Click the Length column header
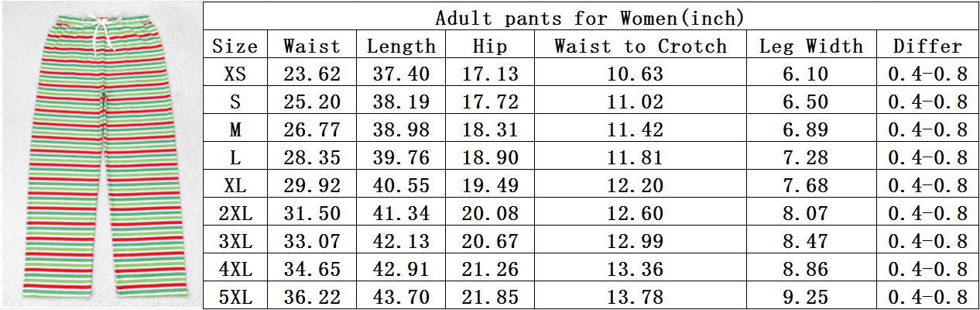980x310 pixels. pos(401,46)
